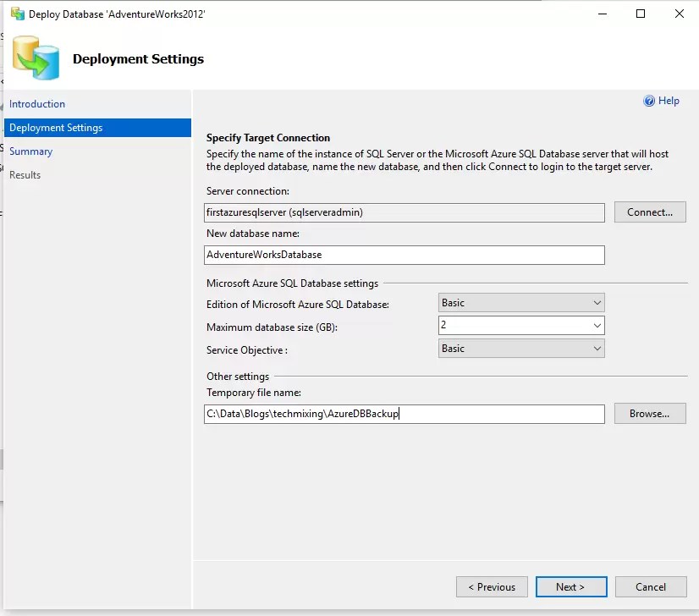
Task: Open the Service Objective dropdown
Action: (x=521, y=349)
